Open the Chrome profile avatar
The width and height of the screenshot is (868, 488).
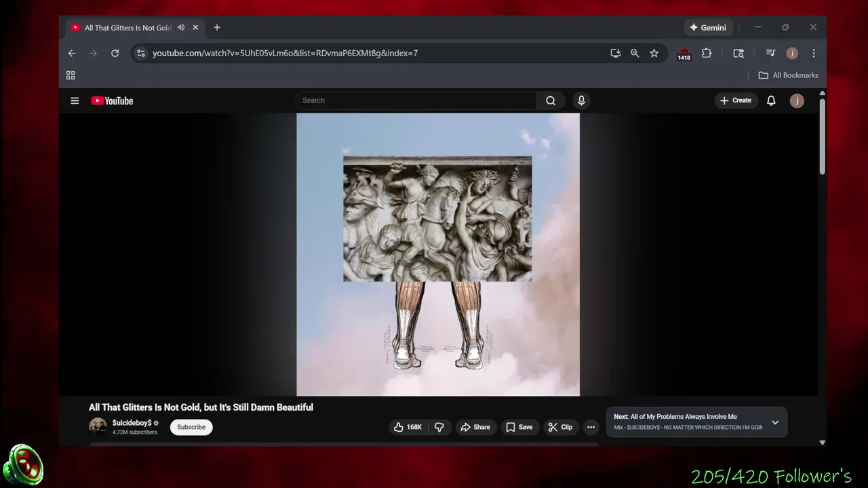click(792, 53)
